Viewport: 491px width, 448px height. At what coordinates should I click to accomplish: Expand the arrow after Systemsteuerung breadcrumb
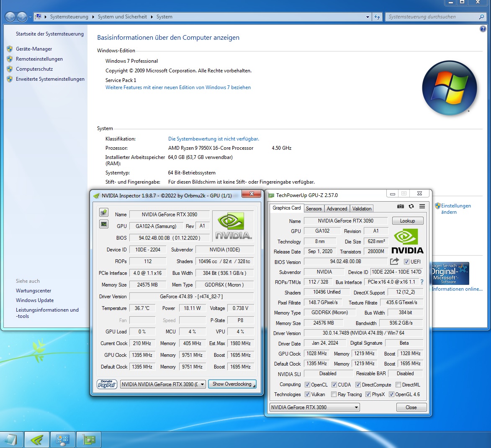click(x=93, y=17)
